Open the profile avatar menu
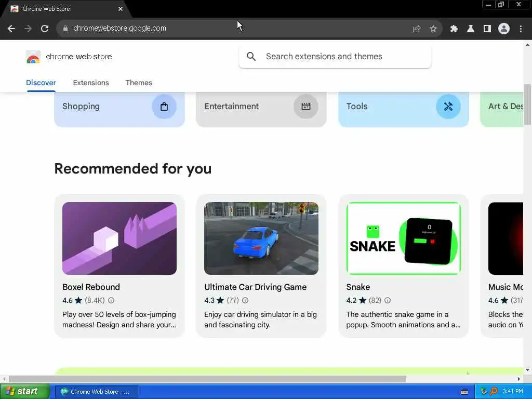The height and width of the screenshot is (399, 532). pyautogui.click(x=504, y=29)
